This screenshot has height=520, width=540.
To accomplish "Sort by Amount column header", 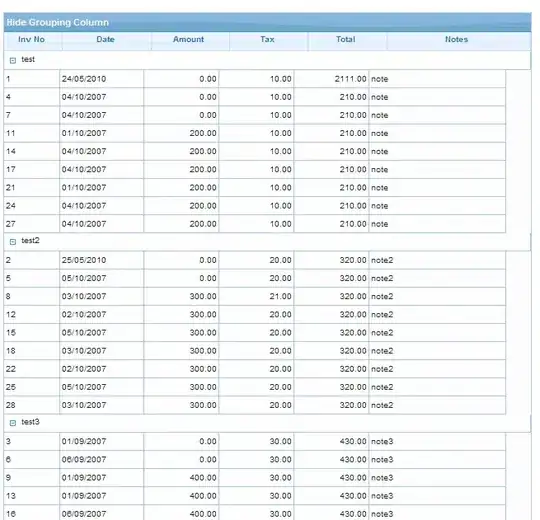I will 188,40.
